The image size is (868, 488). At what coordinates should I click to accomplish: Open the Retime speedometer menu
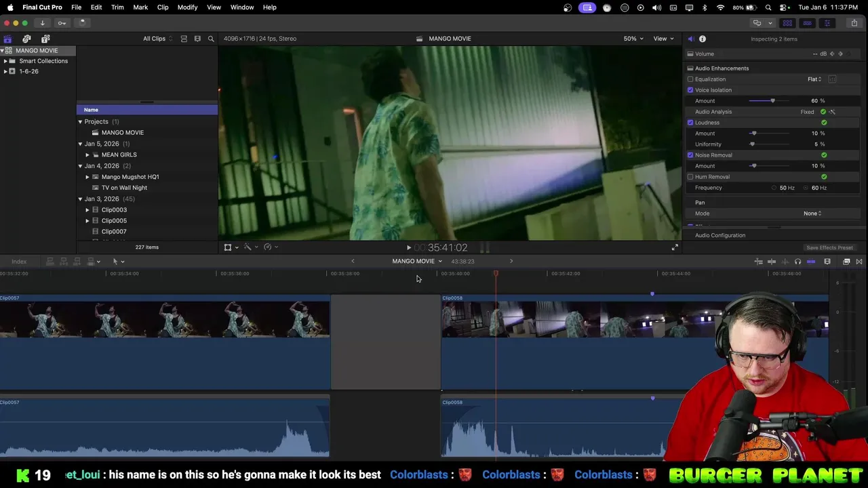pos(270,247)
